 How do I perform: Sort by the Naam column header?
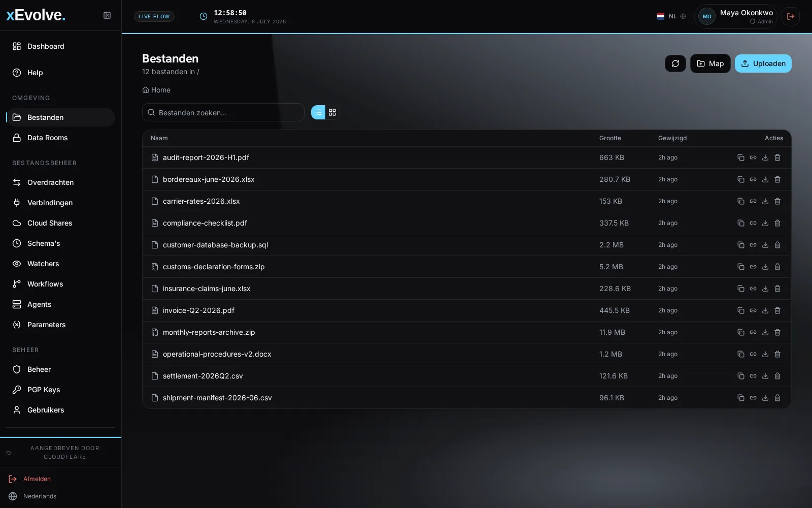(x=159, y=138)
